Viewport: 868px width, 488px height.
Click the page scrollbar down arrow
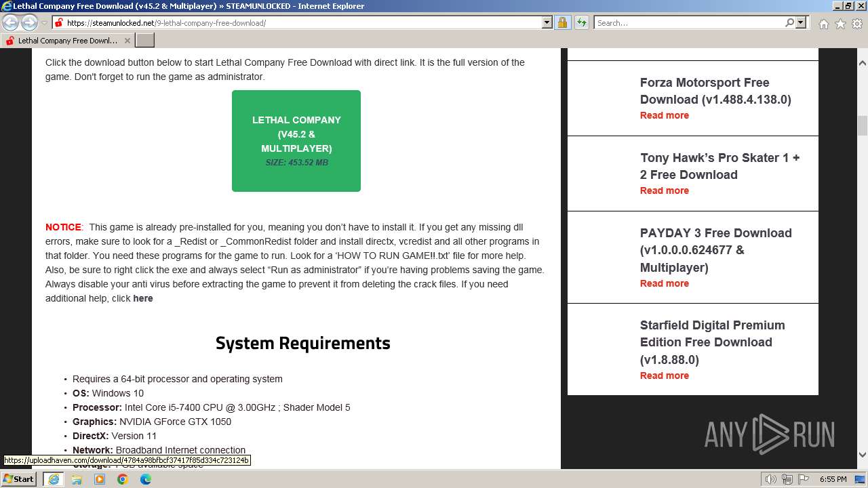[x=863, y=455]
